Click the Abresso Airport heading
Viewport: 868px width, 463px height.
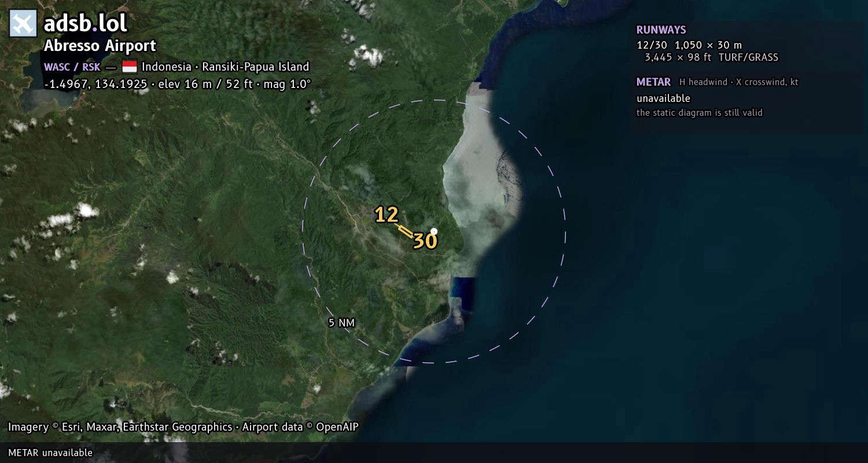(100, 46)
